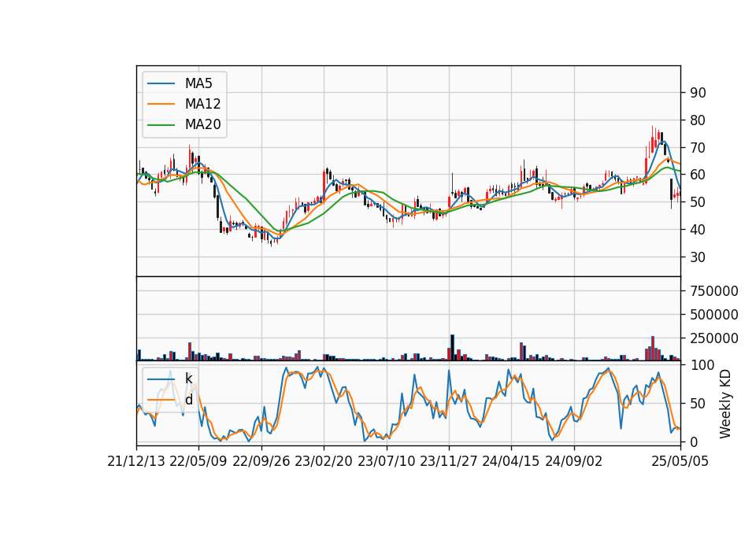Click the 23/07/10 date tick label
Viewport: 756px width, 543px height.
point(386,461)
